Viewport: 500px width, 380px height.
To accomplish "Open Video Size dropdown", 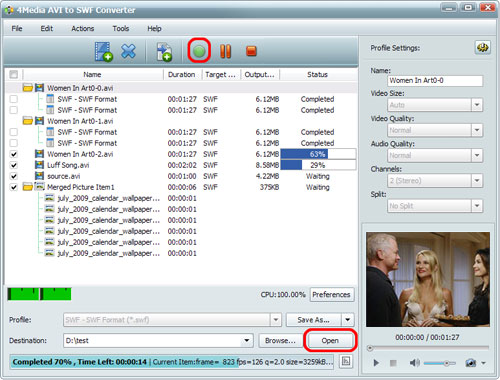I will [477, 105].
